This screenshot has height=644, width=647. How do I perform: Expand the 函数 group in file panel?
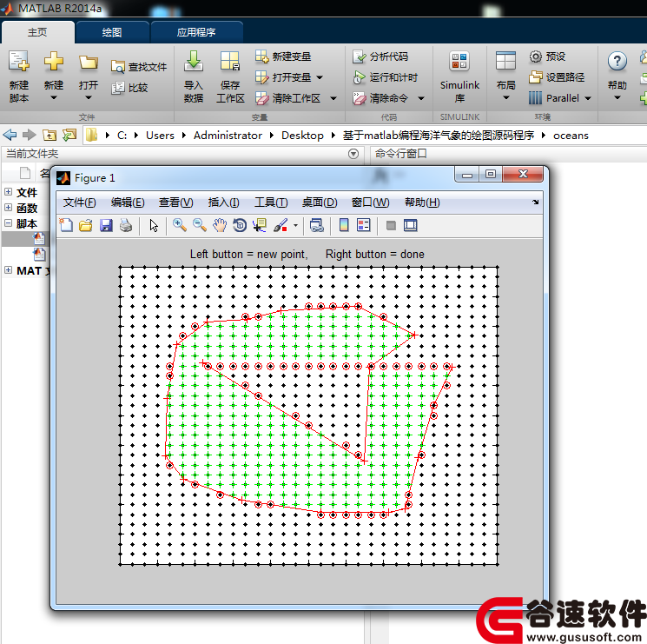(9, 207)
